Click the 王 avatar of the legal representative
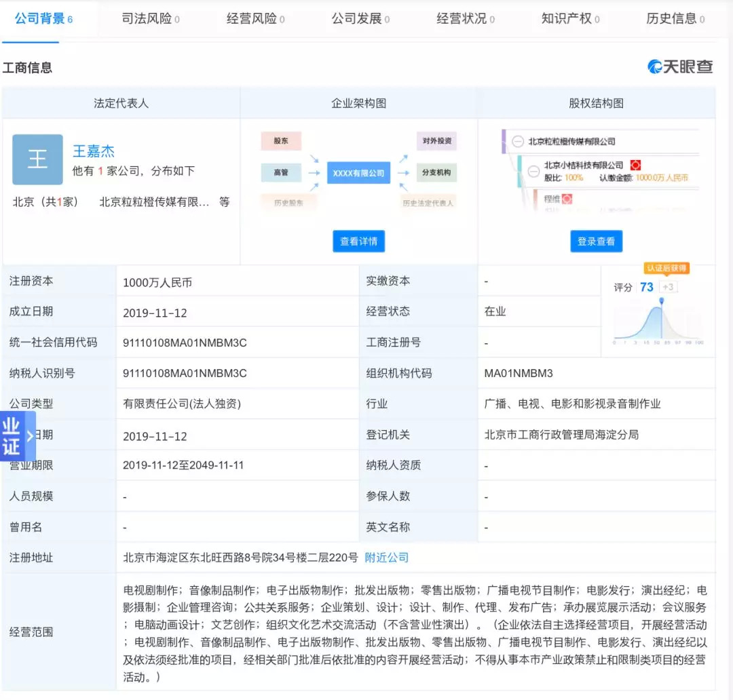 [x=37, y=159]
